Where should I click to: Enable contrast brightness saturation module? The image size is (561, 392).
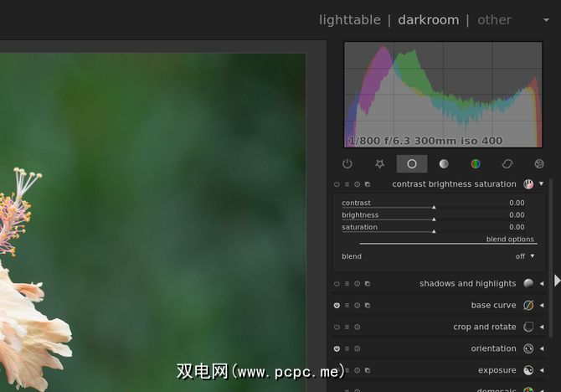click(337, 184)
